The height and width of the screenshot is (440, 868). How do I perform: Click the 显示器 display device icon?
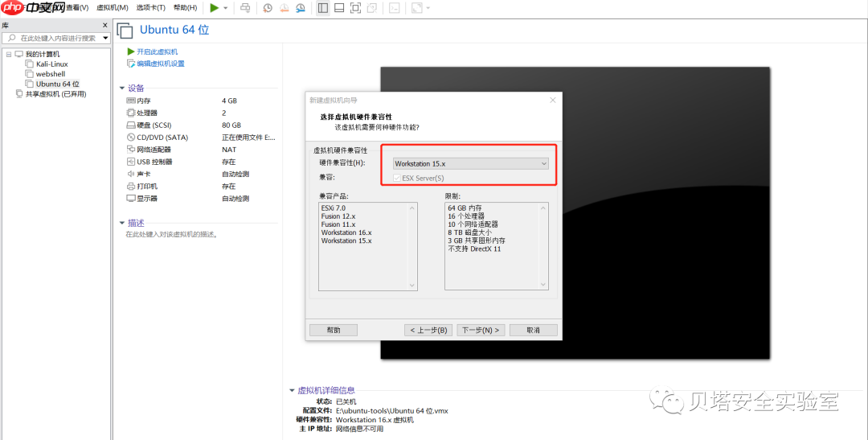(x=131, y=199)
